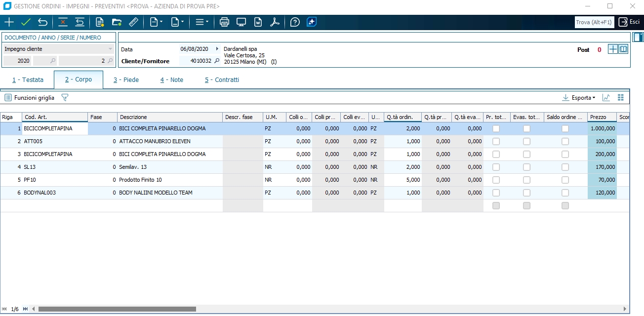Viewport: 644px width, 316px height.
Task: Open the help question mark icon
Action: (295, 22)
